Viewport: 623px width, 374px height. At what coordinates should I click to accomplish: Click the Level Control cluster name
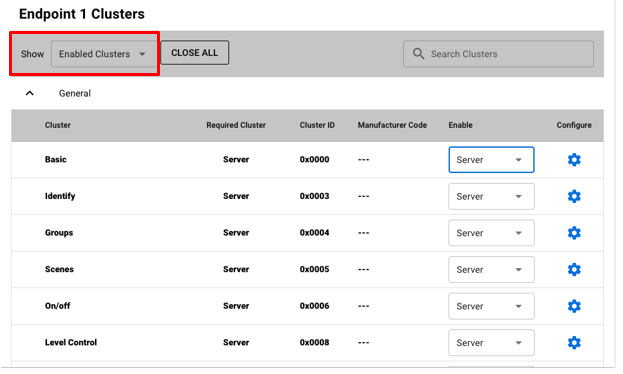(71, 343)
